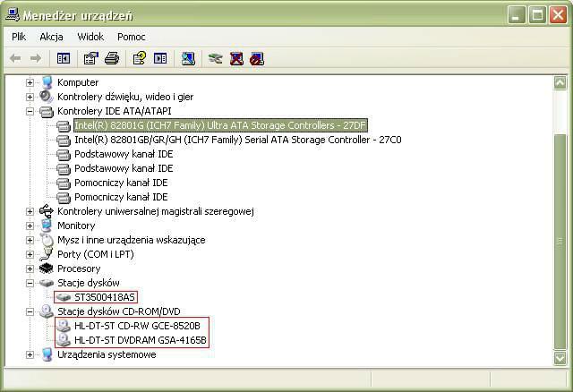
Task: Maximize the Menedżer urządzeń window
Action: tap(537, 15)
